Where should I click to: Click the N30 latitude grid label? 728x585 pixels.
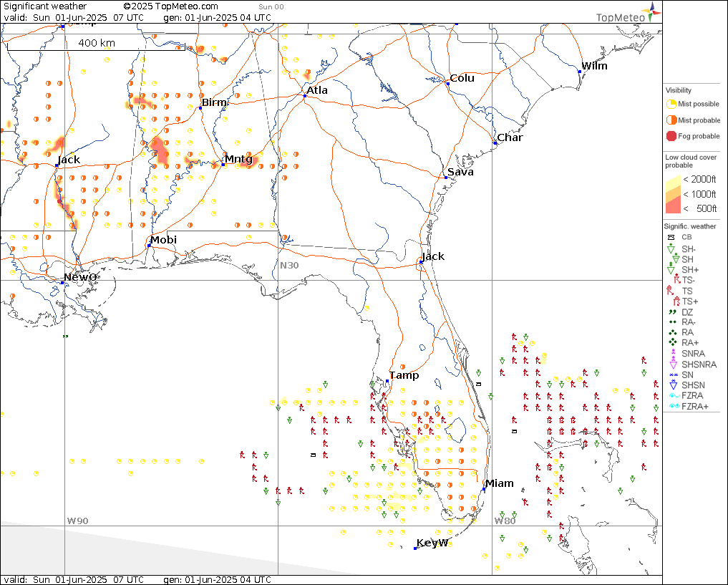(x=289, y=266)
